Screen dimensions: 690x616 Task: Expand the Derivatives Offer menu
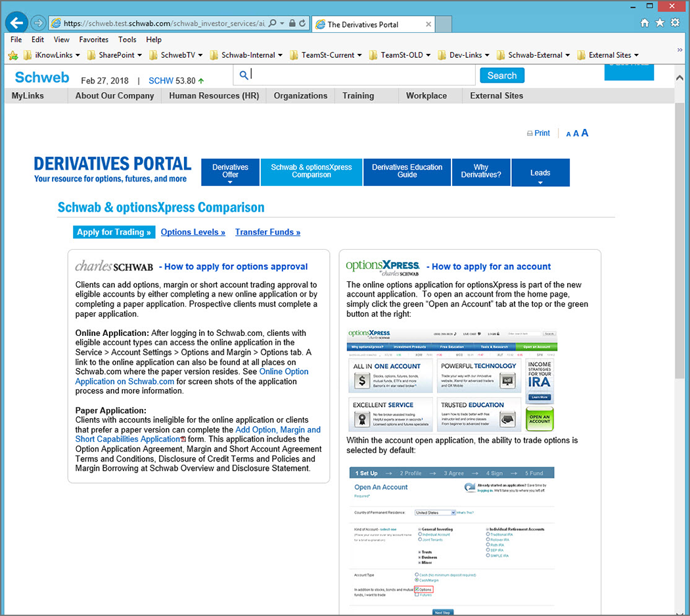[x=230, y=172]
